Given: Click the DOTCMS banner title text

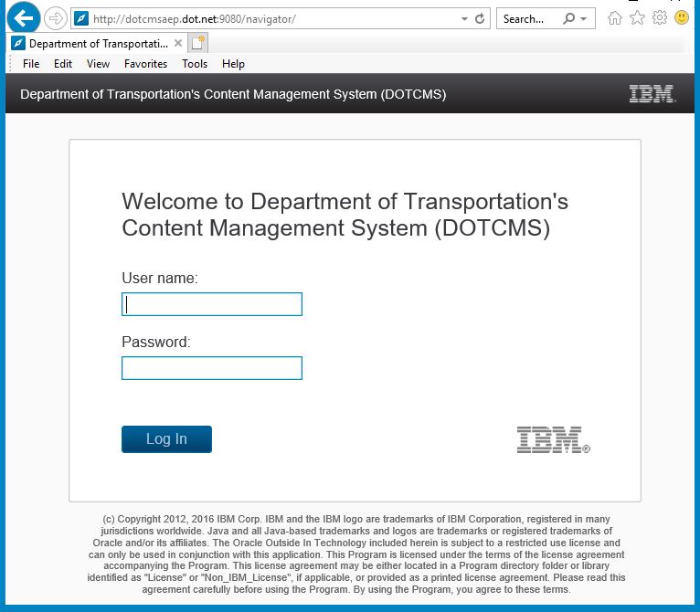Looking at the screenshot, I should (x=233, y=94).
